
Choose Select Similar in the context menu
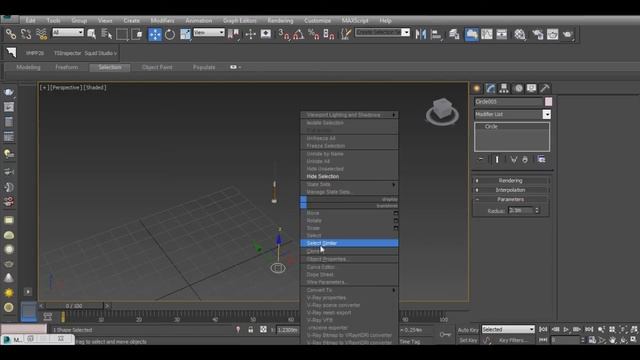(349, 243)
